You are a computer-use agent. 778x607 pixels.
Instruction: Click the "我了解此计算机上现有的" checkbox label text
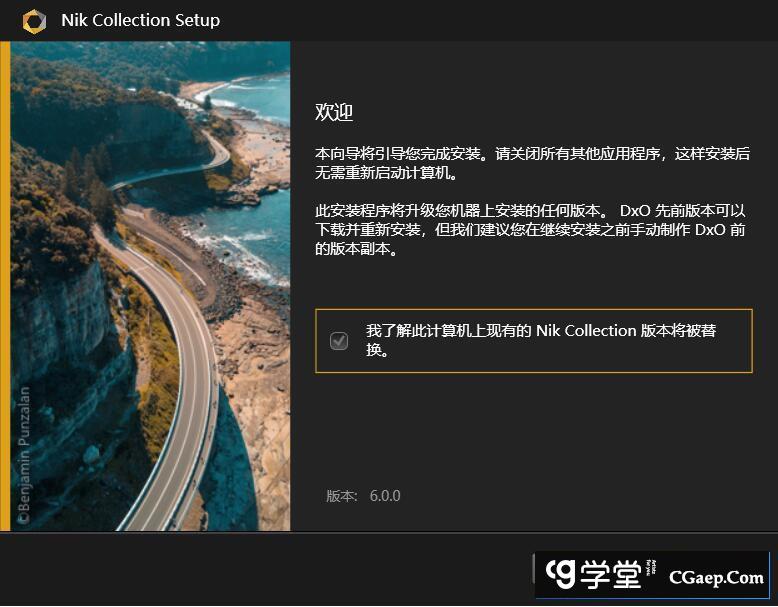450,331
